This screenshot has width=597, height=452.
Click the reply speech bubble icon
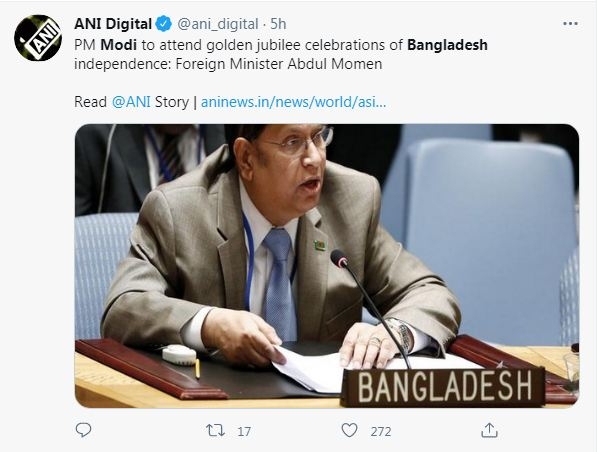pos(83,430)
